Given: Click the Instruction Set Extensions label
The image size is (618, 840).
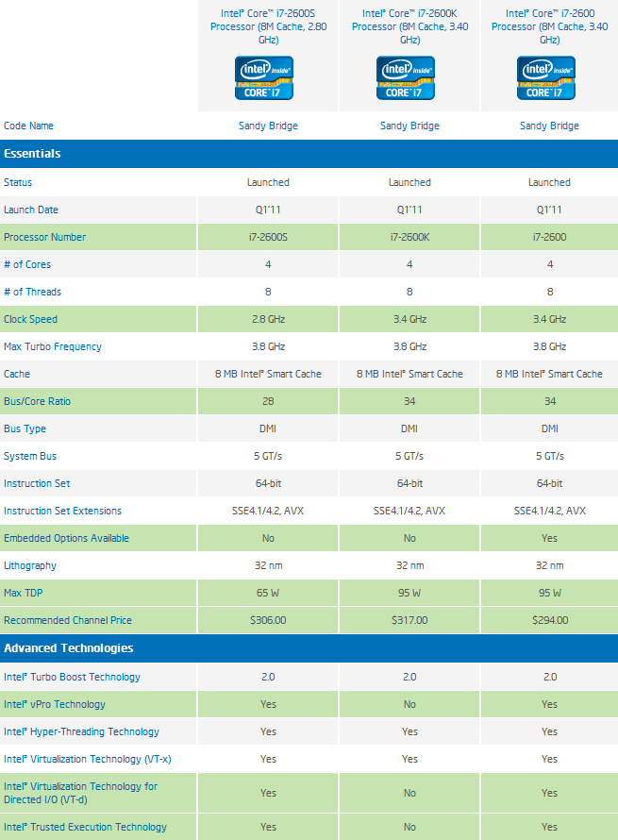Looking at the screenshot, I should point(62,511).
